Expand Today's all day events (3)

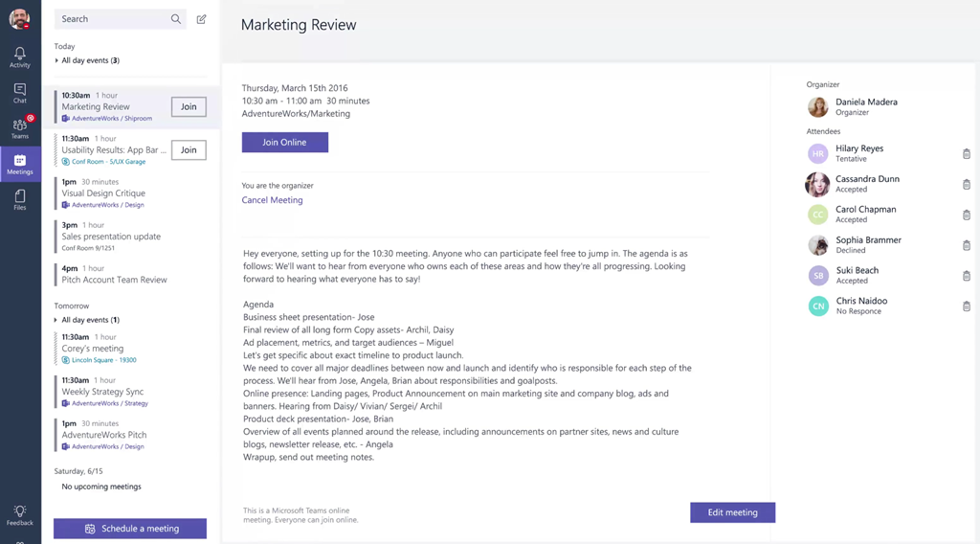tap(56, 60)
